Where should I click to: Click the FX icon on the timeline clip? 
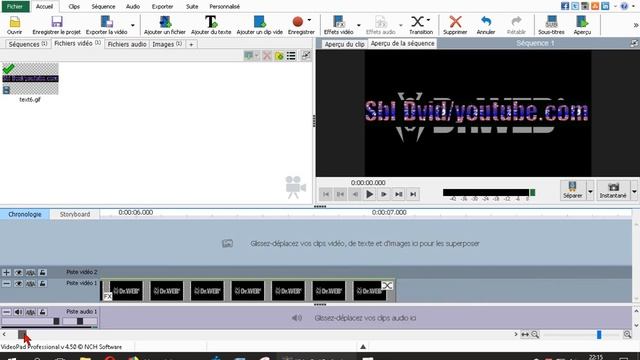[x=107, y=297]
